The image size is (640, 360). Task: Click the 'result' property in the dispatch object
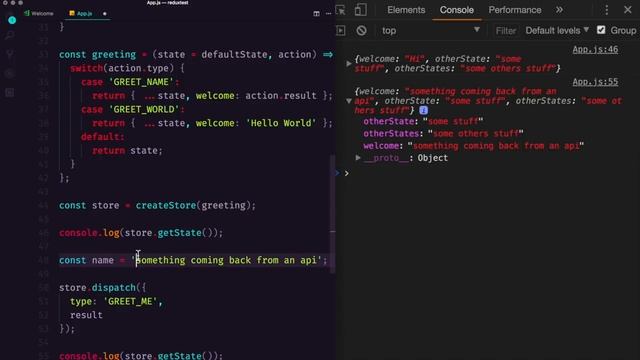click(86, 315)
